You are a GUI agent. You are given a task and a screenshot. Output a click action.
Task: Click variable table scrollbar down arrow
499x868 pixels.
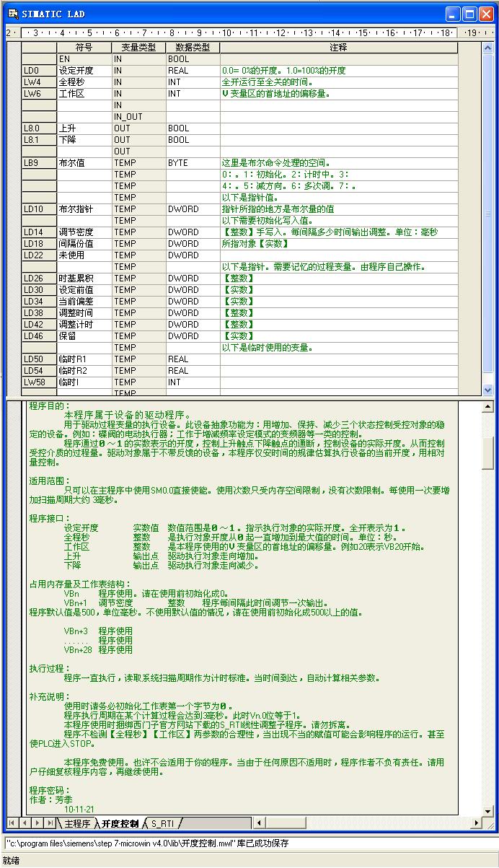pyautogui.click(x=487, y=390)
